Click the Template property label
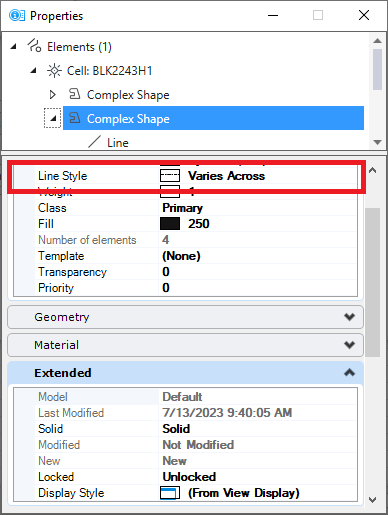This screenshot has height=515, width=388. coord(61,256)
